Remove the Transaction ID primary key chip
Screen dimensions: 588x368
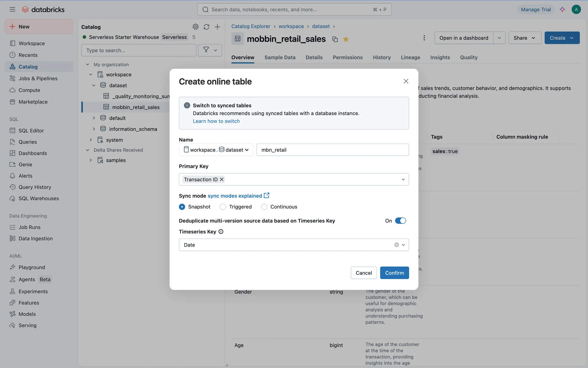[222, 179]
